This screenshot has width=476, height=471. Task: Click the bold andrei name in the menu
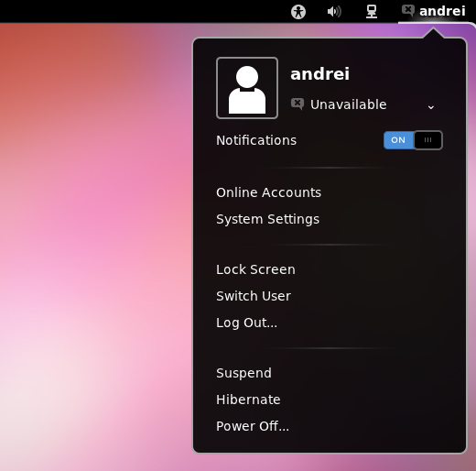click(319, 74)
